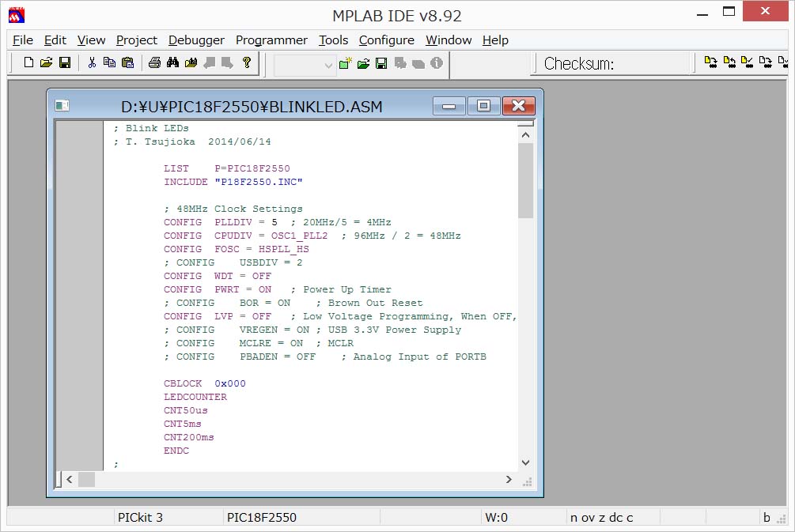Click the editor's scroll right arrow
Viewport: 795px width, 532px height.
coord(509,479)
